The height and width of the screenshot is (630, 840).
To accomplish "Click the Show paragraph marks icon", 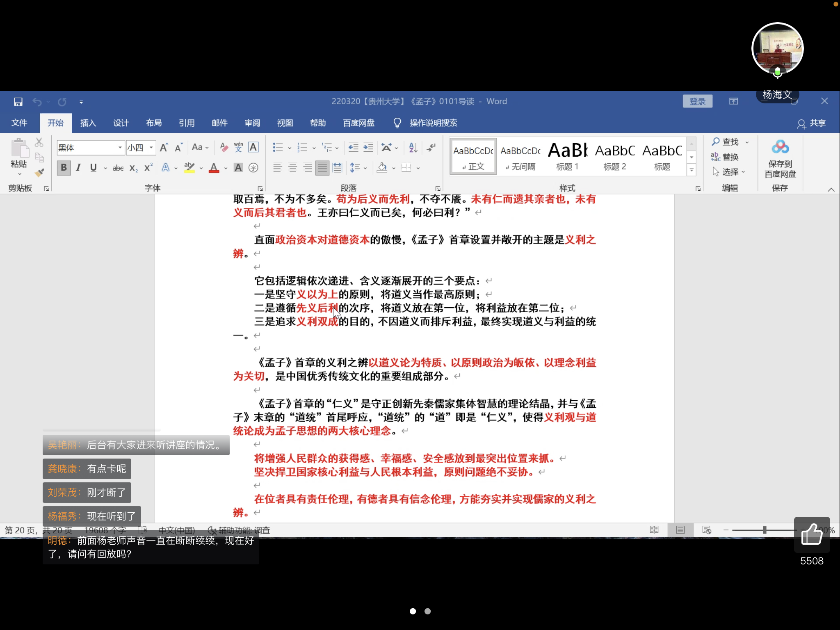I will tap(431, 148).
